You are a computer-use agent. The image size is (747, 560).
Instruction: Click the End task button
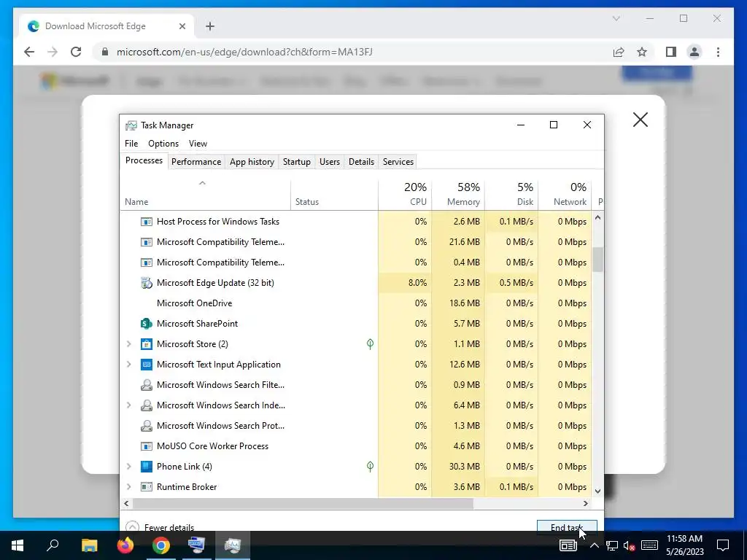pyautogui.click(x=567, y=526)
